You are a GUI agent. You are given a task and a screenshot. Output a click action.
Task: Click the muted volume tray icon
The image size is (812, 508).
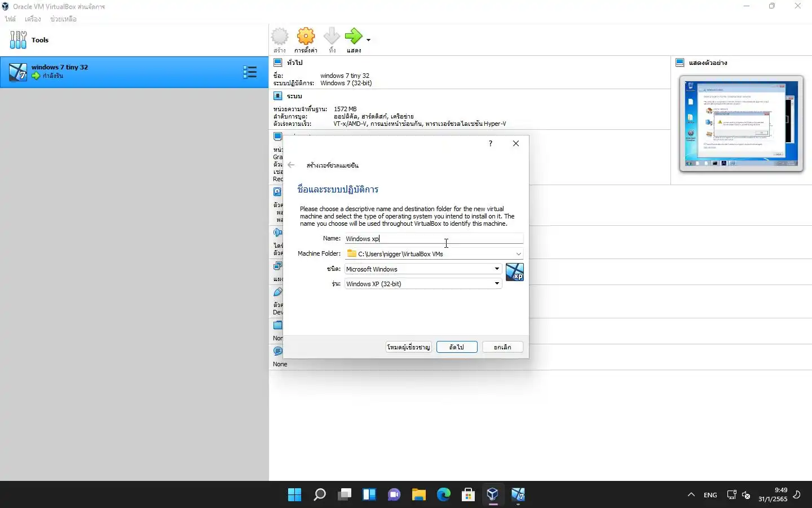coord(746,495)
